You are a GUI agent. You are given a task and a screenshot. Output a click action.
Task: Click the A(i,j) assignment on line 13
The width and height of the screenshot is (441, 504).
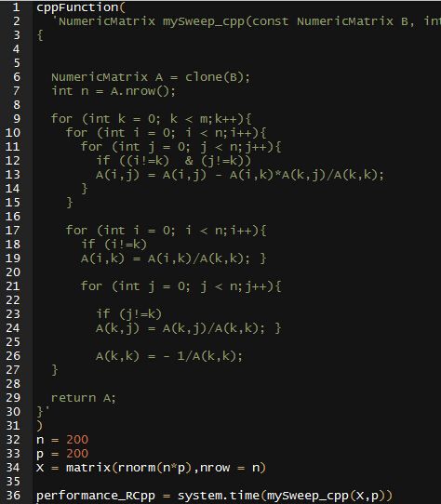pos(240,175)
